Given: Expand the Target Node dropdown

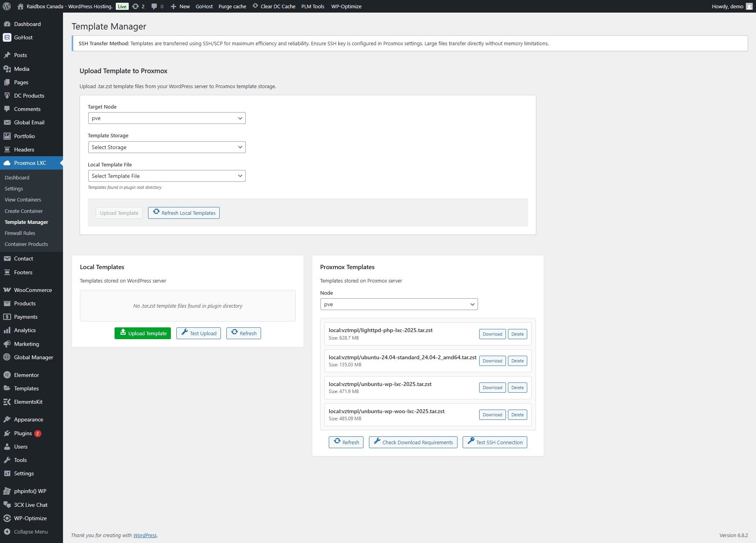Looking at the screenshot, I should 167,118.
